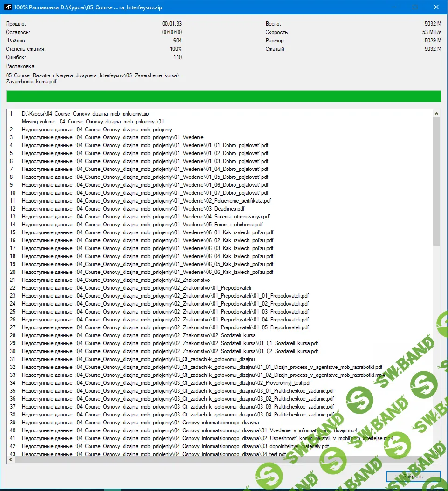The width and height of the screenshot is (448, 491).
Task: Click the horizontal scrollbar's right arrow
Action: click(x=429, y=459)
